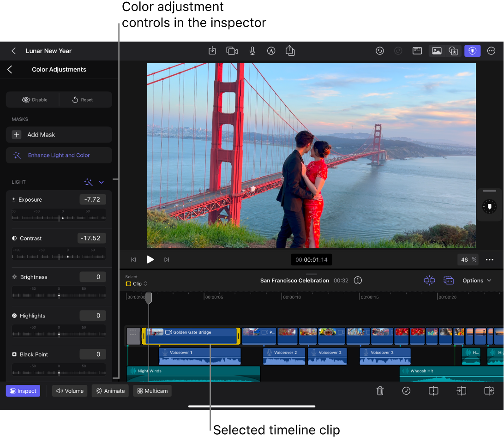Undo the last edit
This screenshot has width=504, height=443.
point(379,51)
